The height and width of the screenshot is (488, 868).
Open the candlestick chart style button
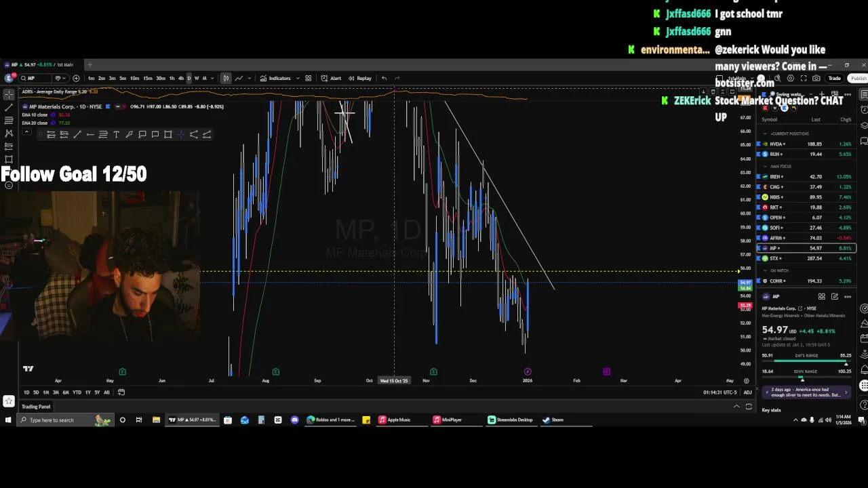point(226,78)
